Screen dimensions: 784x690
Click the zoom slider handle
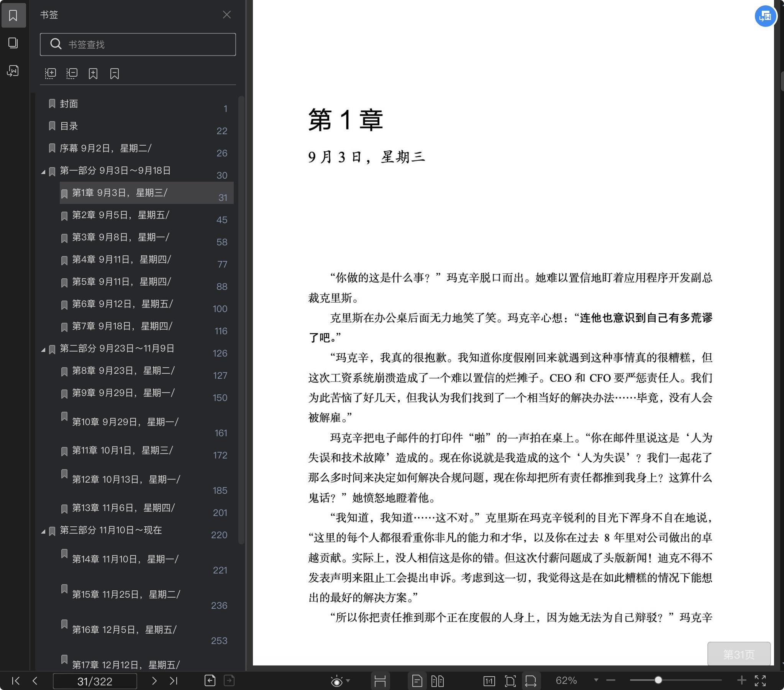tap(658, 680)
